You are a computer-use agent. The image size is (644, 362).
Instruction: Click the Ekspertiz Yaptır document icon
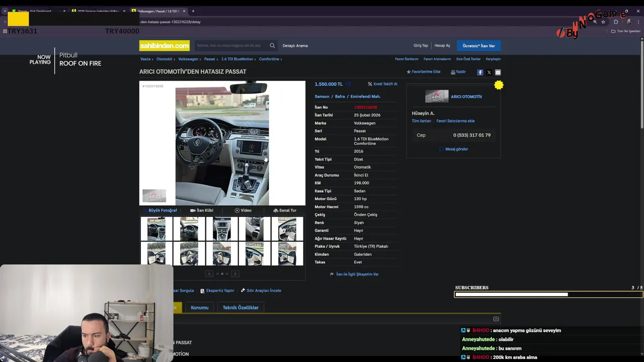202,291
